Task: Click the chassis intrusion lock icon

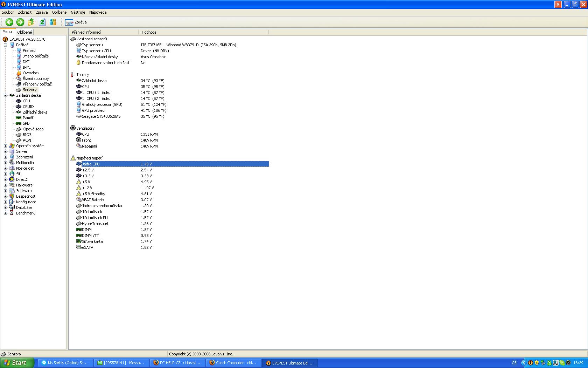Action: click(79, 63)
